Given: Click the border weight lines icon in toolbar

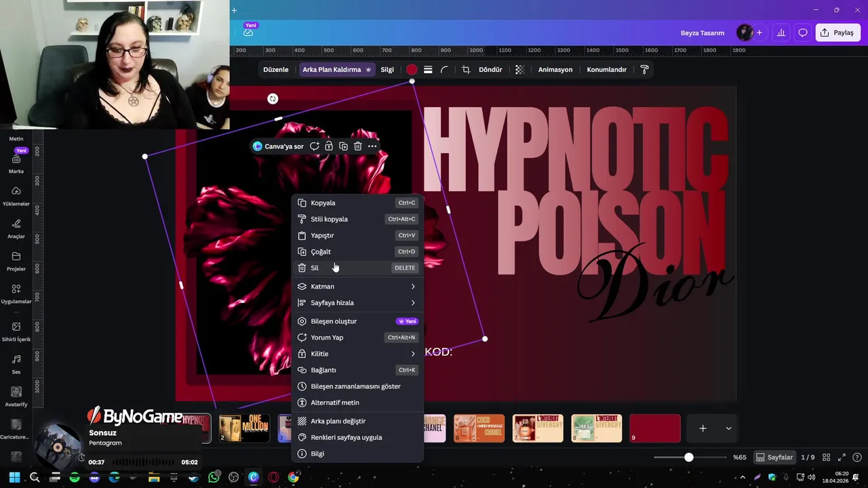Looking at the screenshot, I should [x=428, y=70].
